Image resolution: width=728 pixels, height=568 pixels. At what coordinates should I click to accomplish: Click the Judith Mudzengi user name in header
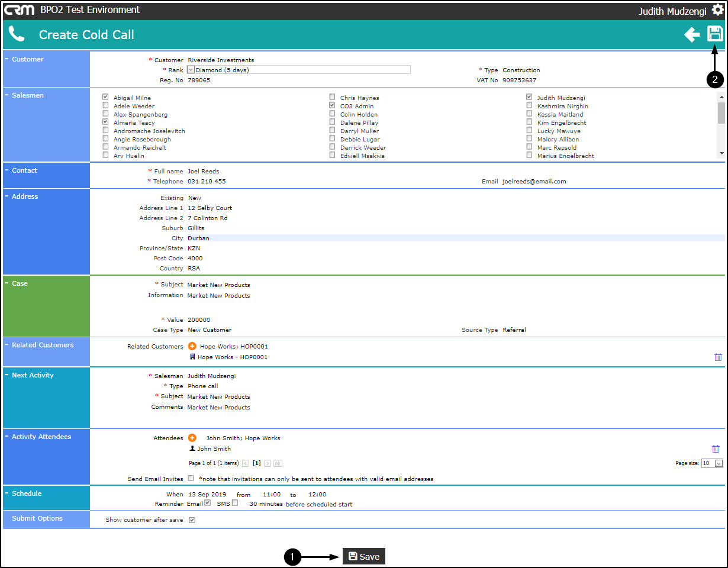click(x=672, y=11)
